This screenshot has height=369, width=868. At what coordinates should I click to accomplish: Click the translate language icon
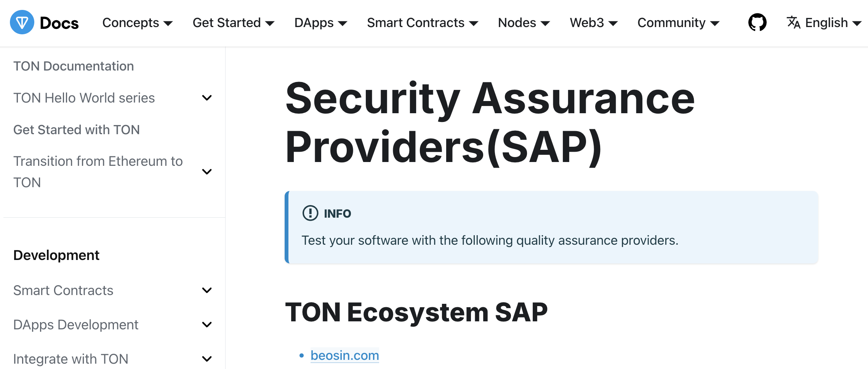click(793, 22)
